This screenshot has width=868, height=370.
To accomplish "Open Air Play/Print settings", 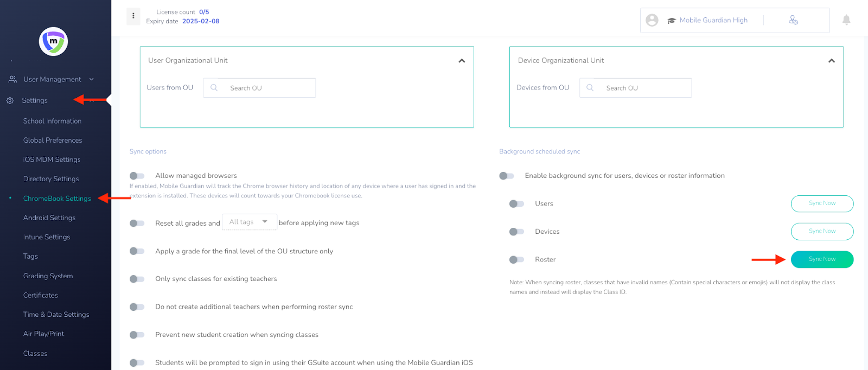I will 43,334.
